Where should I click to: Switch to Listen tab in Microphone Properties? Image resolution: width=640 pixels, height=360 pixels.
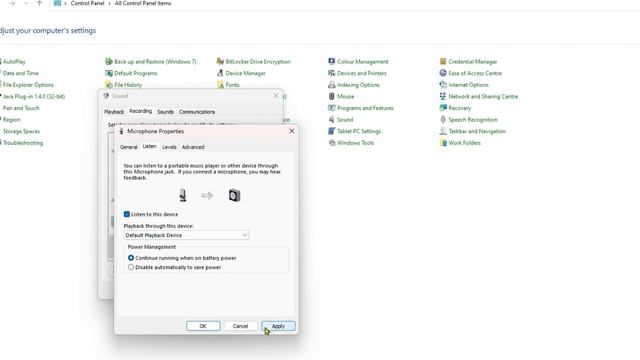point(149,146)
